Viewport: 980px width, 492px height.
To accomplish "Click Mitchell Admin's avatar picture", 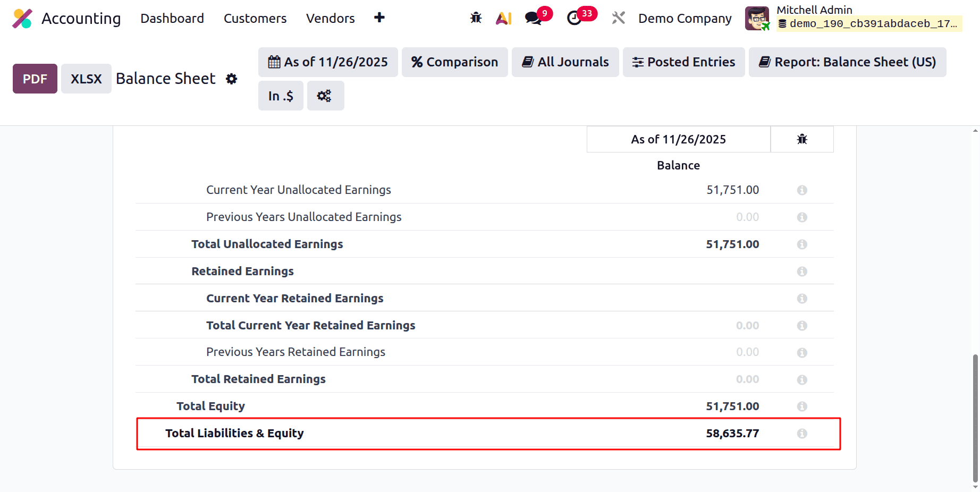I will point(757,18).
